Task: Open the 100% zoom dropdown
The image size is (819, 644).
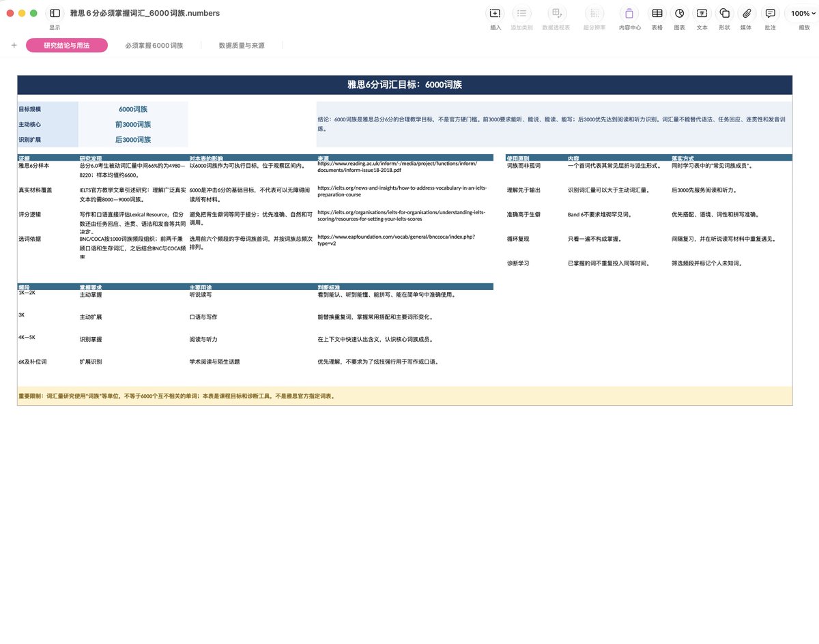Action: pyautogui.click(x=804, y=14)
